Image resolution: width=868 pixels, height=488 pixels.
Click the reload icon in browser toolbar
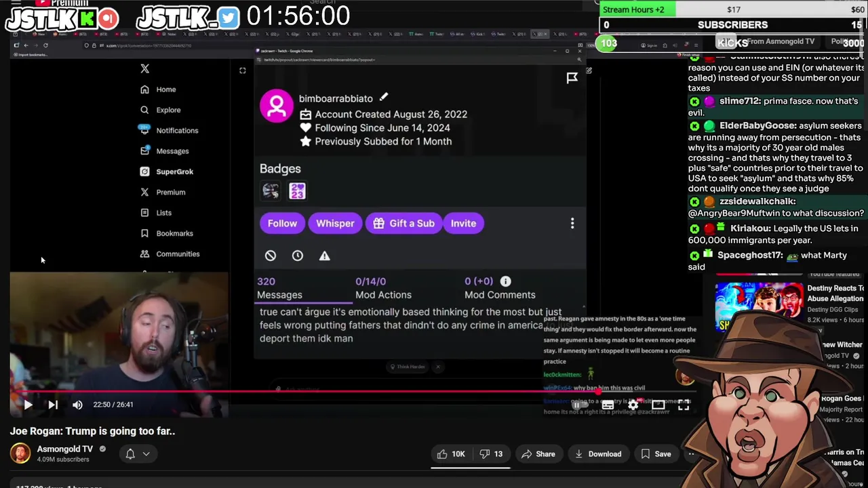45,45
